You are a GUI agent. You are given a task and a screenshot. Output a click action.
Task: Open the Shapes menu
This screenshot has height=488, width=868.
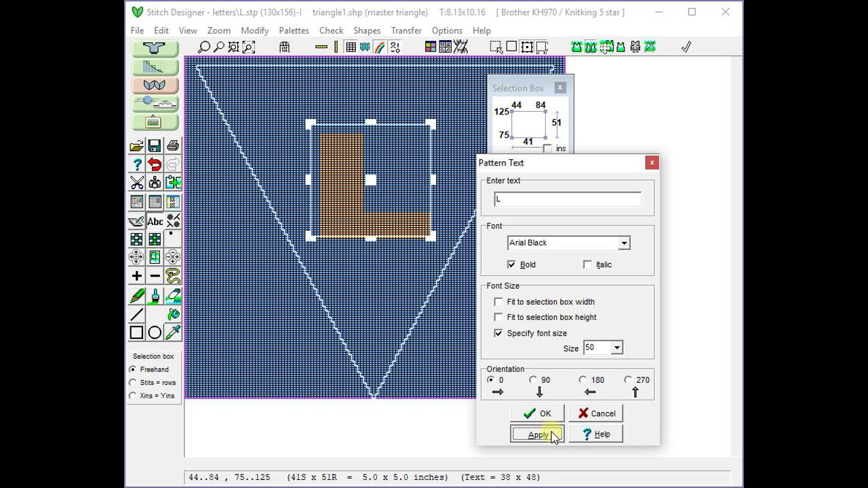pyautogui.click(x=367, y=30)
